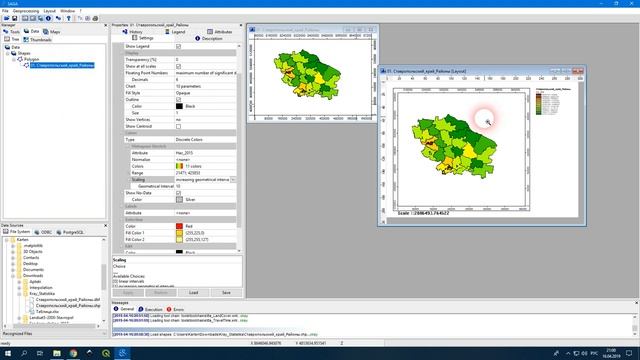Open the Geoprocessing menu
Screen dimensions: 640x360
(26, 11)
